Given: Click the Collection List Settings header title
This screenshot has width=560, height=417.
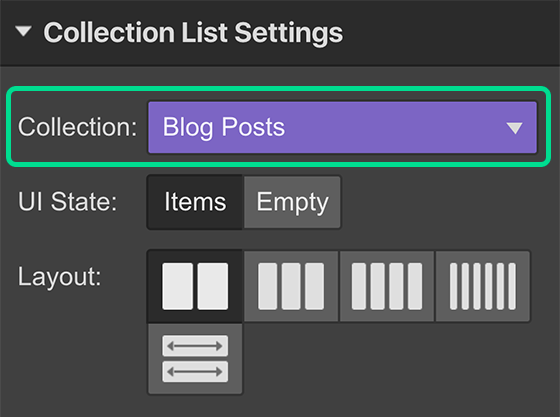Looking at the screenshot, I should pos(193,33).
